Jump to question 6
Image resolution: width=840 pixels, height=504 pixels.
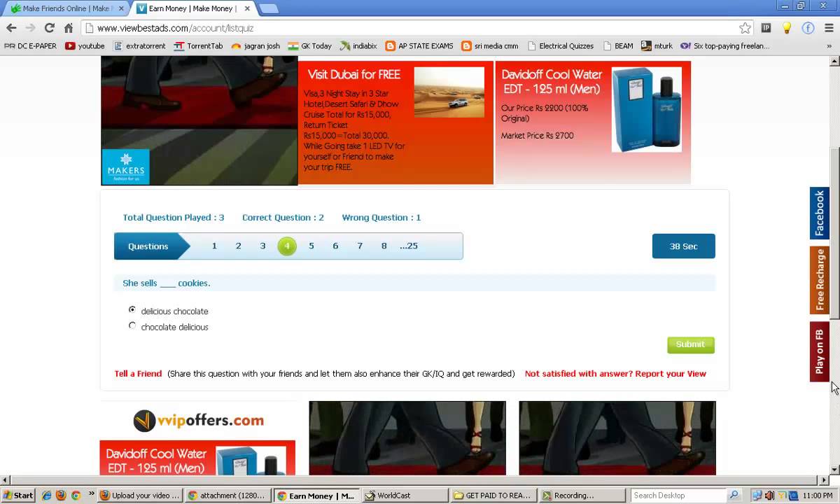[x=335, y=246]
